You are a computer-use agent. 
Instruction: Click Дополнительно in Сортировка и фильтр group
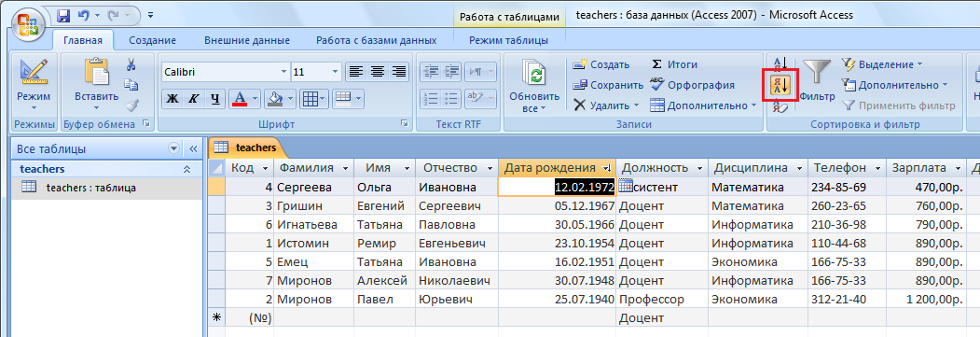[x=894, y=85]
